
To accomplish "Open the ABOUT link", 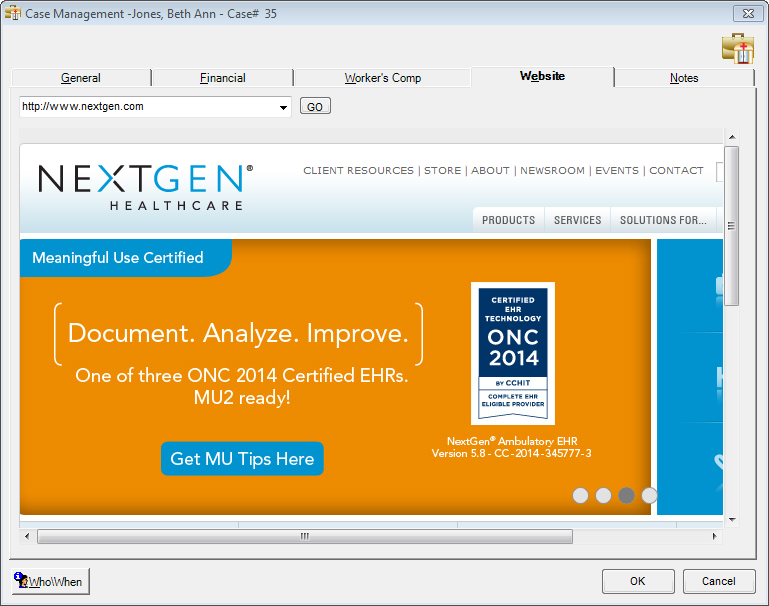I will point(490,171).
